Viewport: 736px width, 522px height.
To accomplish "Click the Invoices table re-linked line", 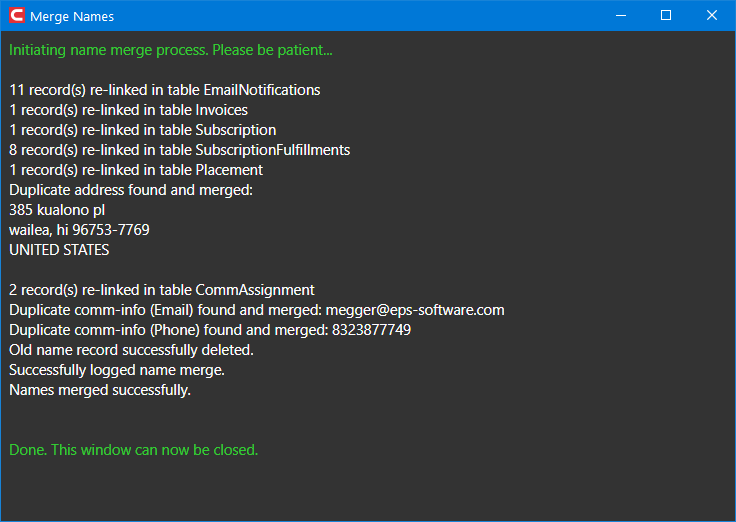I will tap(129, 110).
